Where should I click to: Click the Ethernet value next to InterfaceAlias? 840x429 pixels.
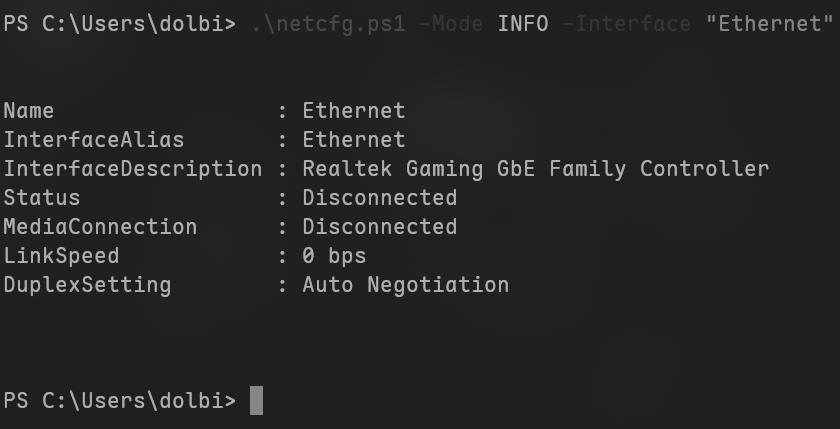tap(354, 139)
